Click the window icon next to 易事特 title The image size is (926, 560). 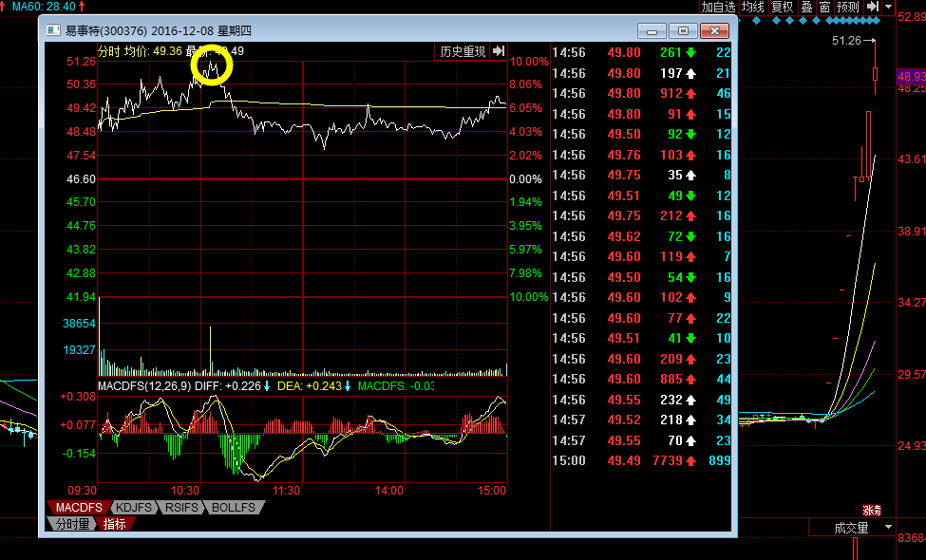53,30
